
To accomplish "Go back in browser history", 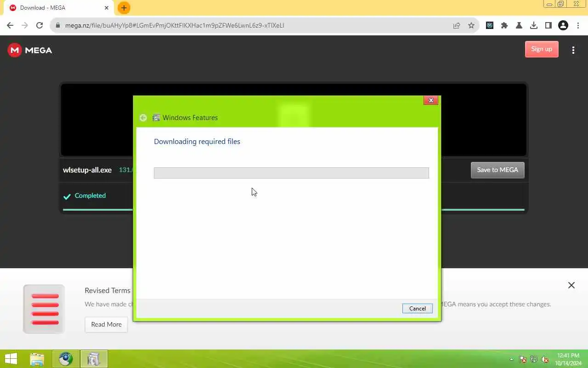I will pos(10,25).
